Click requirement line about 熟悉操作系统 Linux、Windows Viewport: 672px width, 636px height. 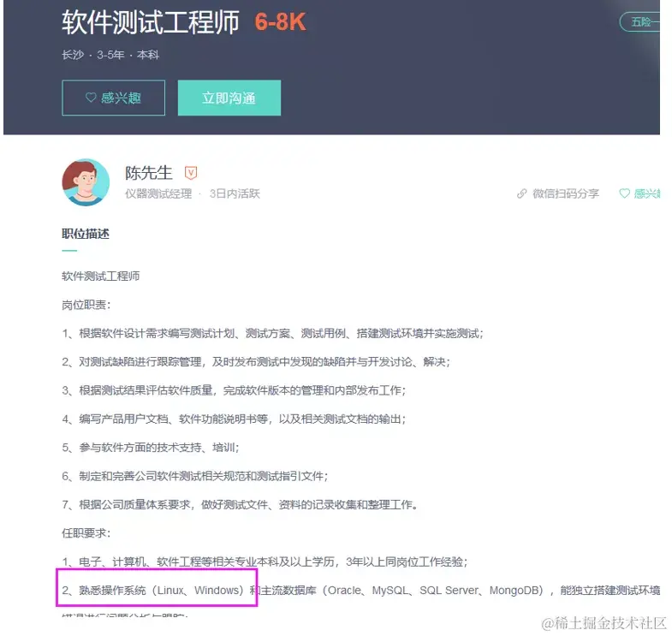pos(361,591)
